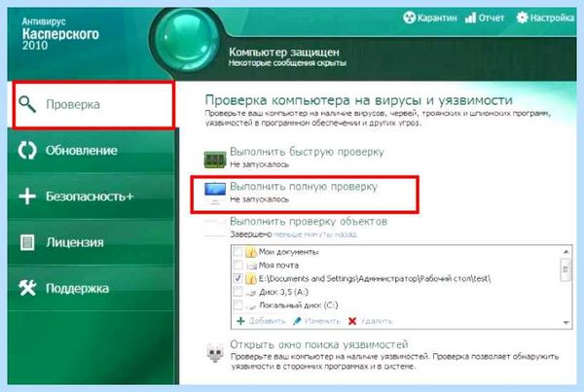
Task: Click the green protection status orb
Action: [187, 40]
